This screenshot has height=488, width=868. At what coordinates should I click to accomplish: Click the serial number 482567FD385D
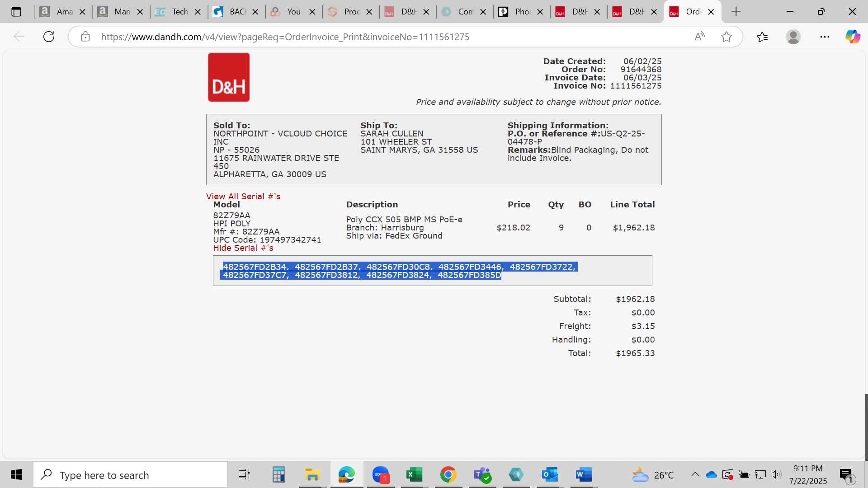[469, 275]
